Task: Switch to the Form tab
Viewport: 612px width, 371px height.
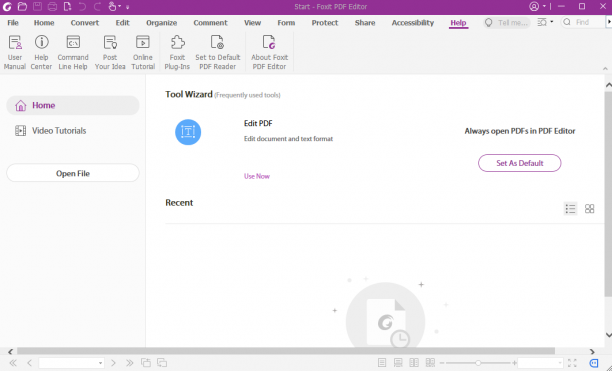Action: (x=286, y=23)
